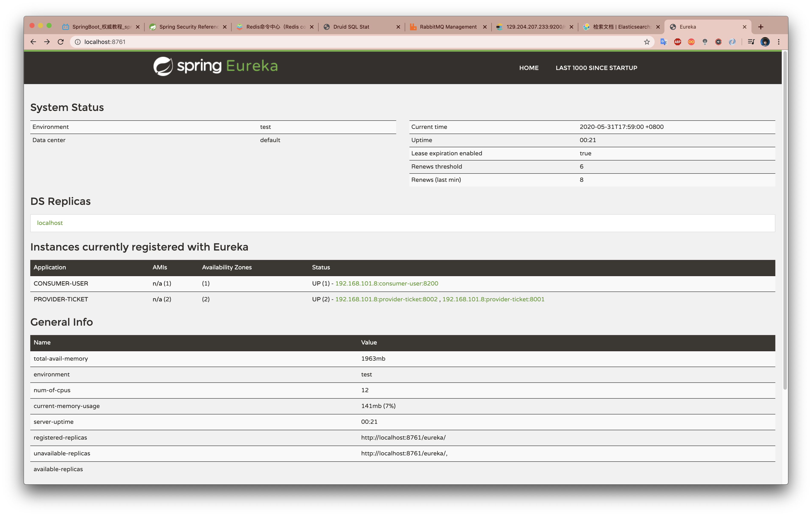Open LAST 1000 SINCE STARTUP page
812x516 pixels.
click(x=596, y=68)
